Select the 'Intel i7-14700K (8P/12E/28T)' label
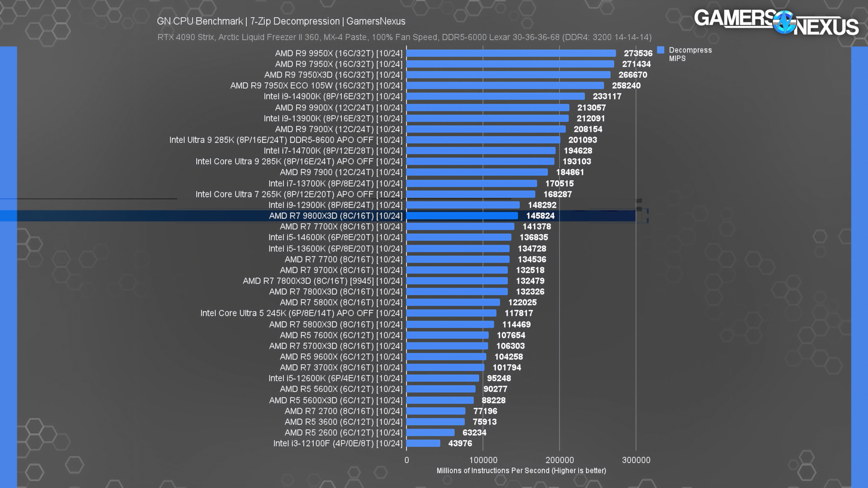Image resolution: width=868 pixels, height=488 pixels. point(333,151)
